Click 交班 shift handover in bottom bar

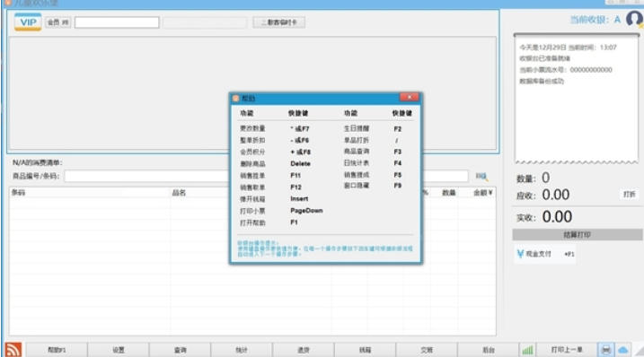[427, 350]
